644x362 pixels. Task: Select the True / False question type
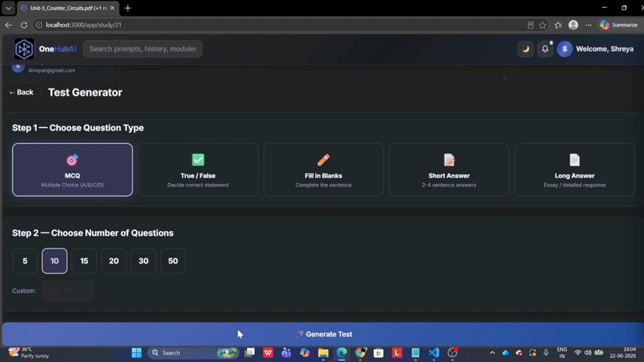pyautogui.click(x=198, y=169)
